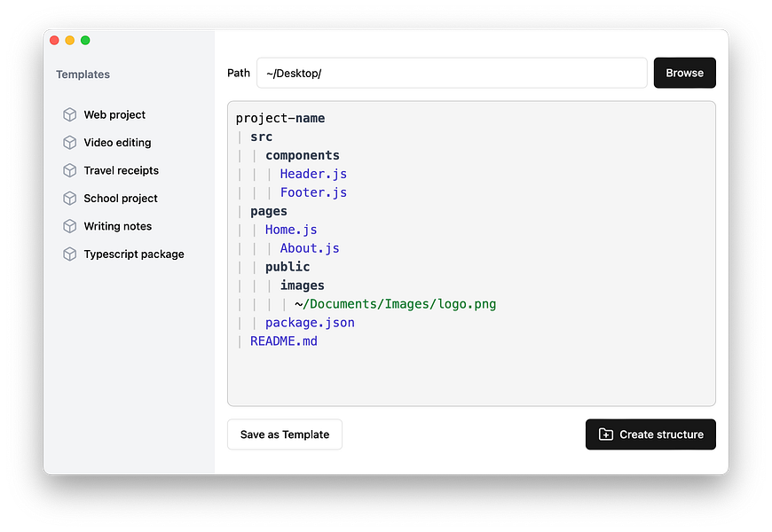Click the cube icon beside School project
The width and height of the screenshot is (772, 532).
click(x=69, y=199)
